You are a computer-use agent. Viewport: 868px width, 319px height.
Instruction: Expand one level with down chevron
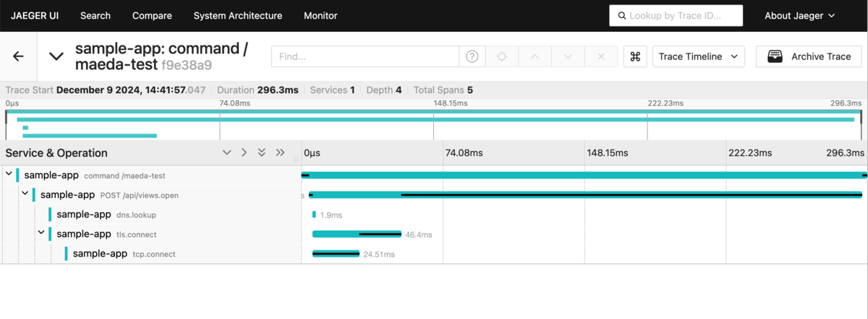226,153
